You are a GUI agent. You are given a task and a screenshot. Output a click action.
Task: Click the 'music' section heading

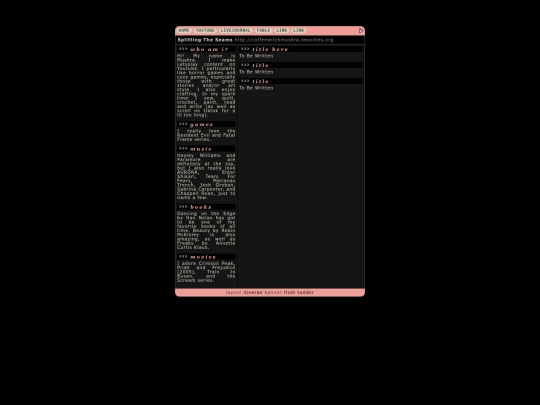tap(206, 149)
